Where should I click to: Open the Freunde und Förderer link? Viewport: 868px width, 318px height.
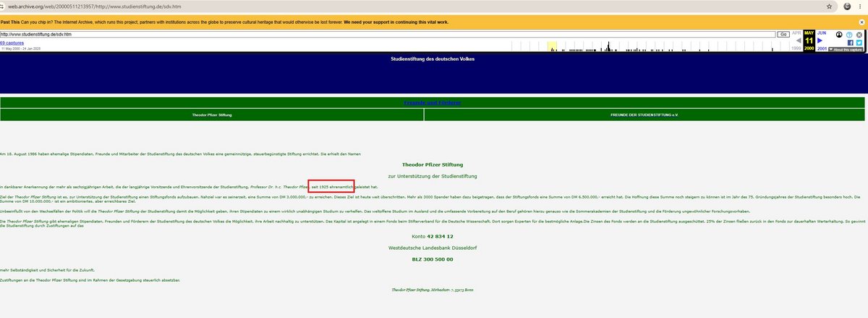pos(432,103)
